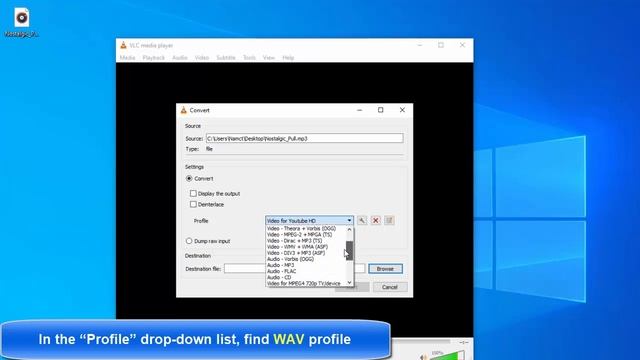Open the Audio menu in VLC
Screen dimensions: 640x360
[180, 58]
